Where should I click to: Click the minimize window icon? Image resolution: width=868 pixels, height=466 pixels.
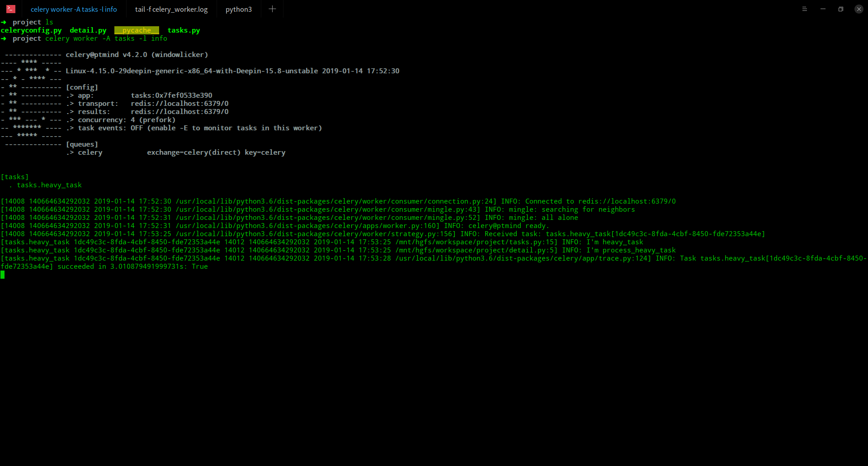point(823,9)
